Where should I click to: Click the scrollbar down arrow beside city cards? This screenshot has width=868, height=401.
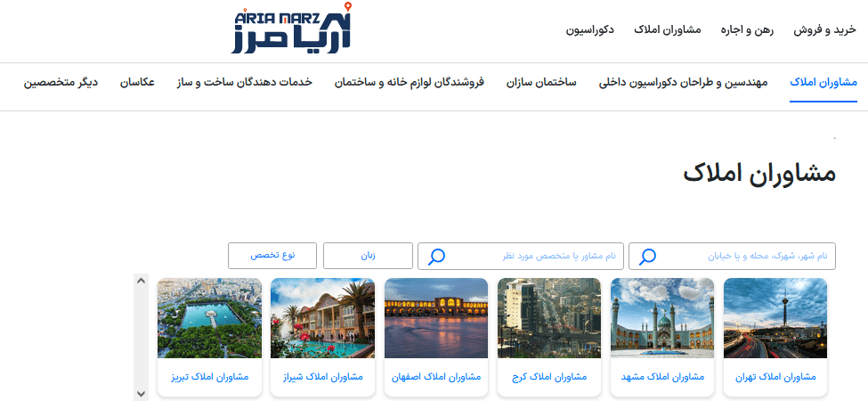(x=141, y=394)
